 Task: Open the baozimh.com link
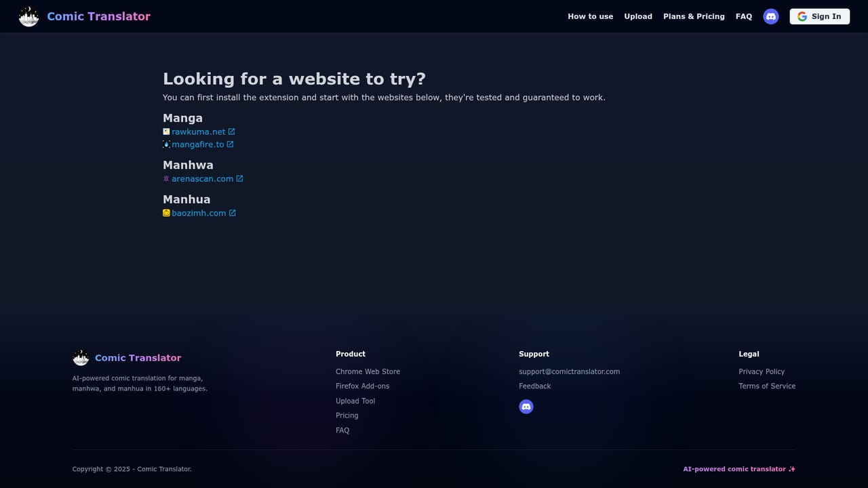tap(199, 213)
